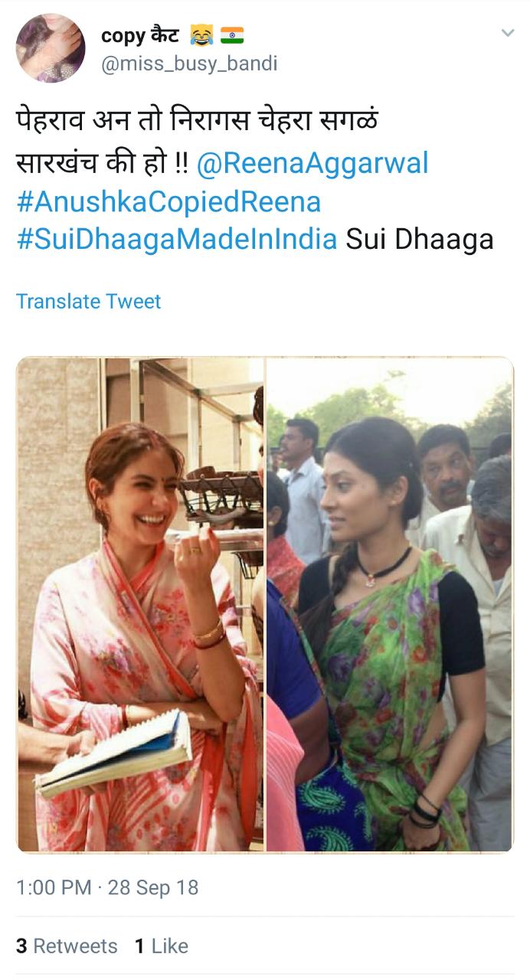The image size is (530, 980).
Task: View the 1 Like list
Action: (x=162, y=946)
